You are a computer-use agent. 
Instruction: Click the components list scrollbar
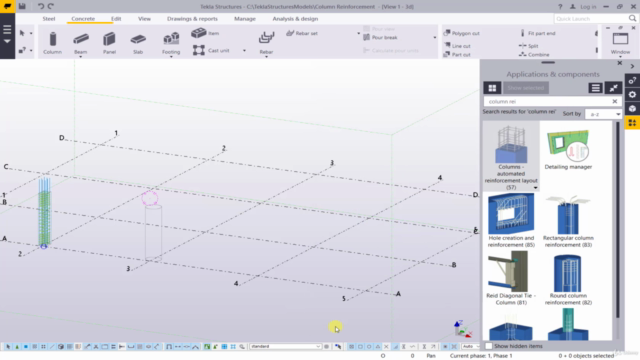point(618,219)
